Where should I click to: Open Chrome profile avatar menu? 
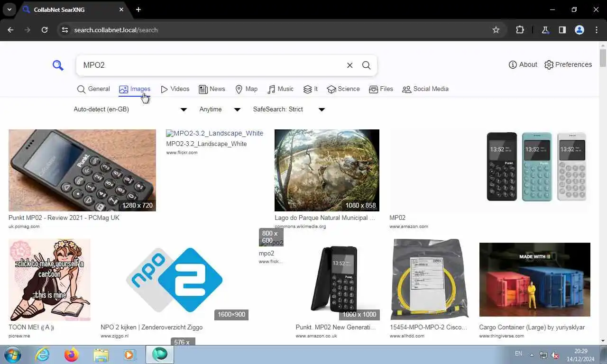pos(579,30)
